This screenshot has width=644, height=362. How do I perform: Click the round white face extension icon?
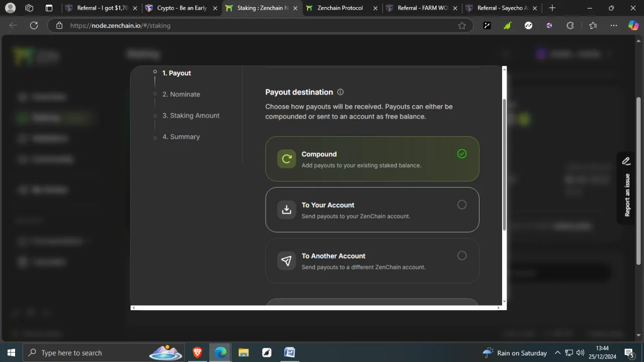[x=528, y=26]
